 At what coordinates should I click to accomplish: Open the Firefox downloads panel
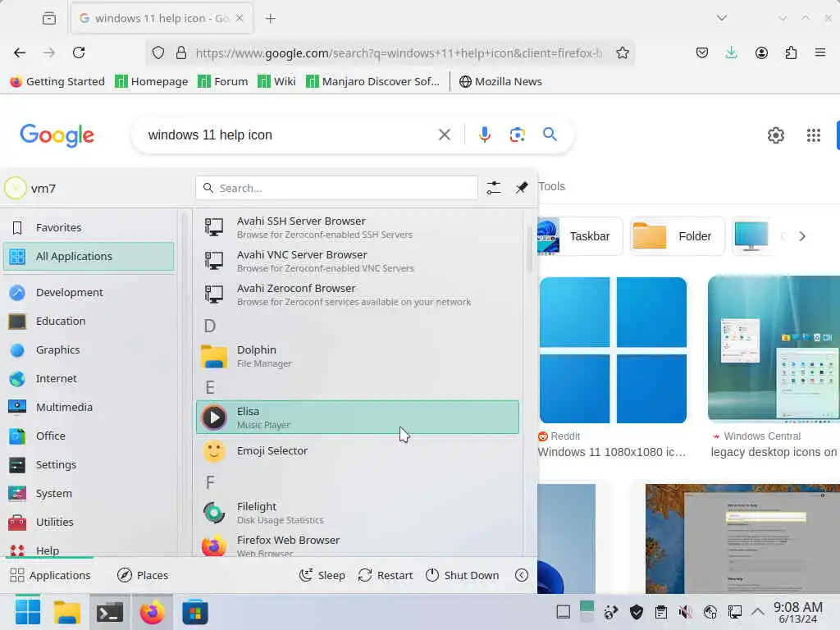pyautogui.click(x=731, y=52)
